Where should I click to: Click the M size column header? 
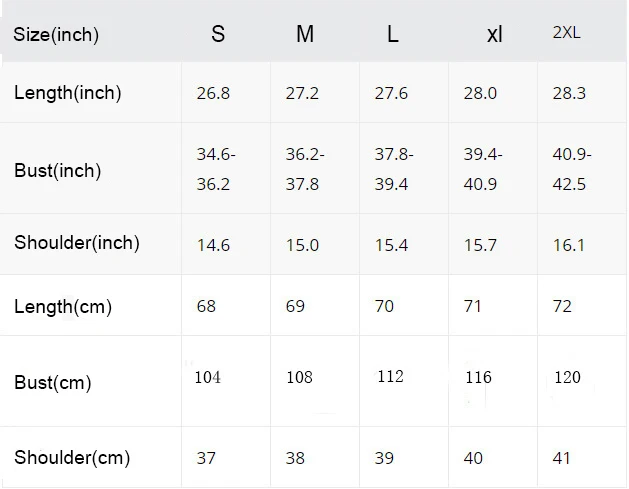[305, 35]
